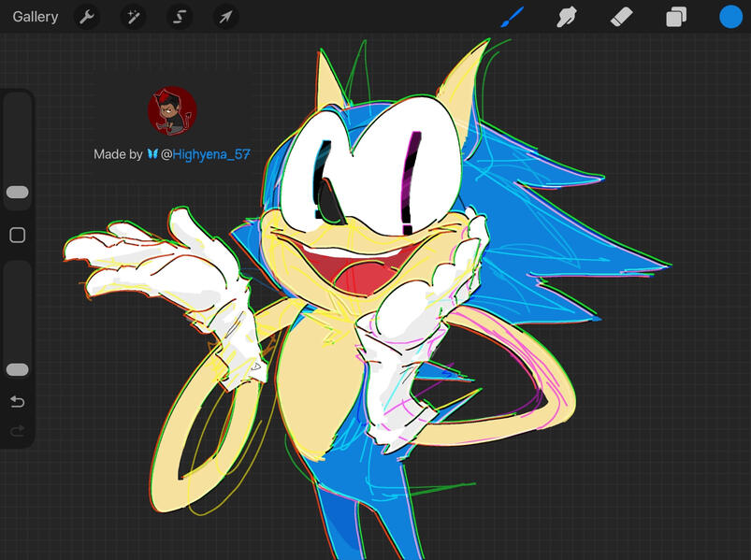This screenshot has width=751, height=560.
Task: Open the @Highyena_57 profile link
Action: pos(205,154)
